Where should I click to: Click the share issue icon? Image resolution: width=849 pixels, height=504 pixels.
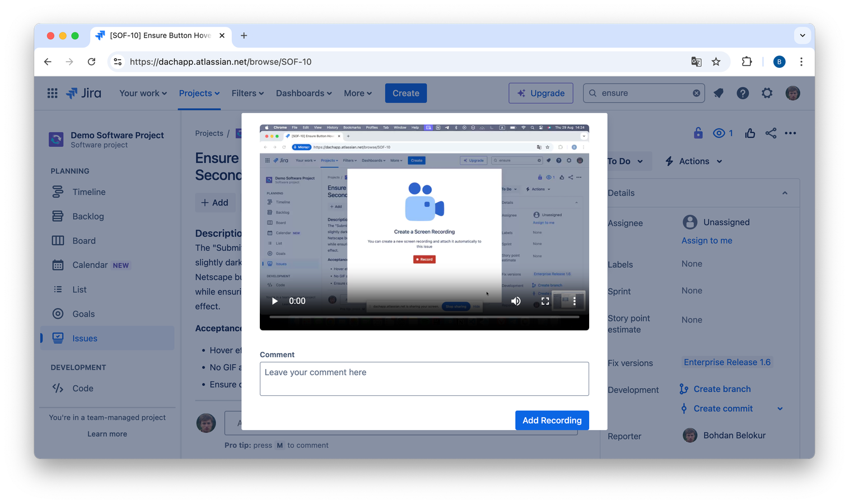tap(771, 133)
